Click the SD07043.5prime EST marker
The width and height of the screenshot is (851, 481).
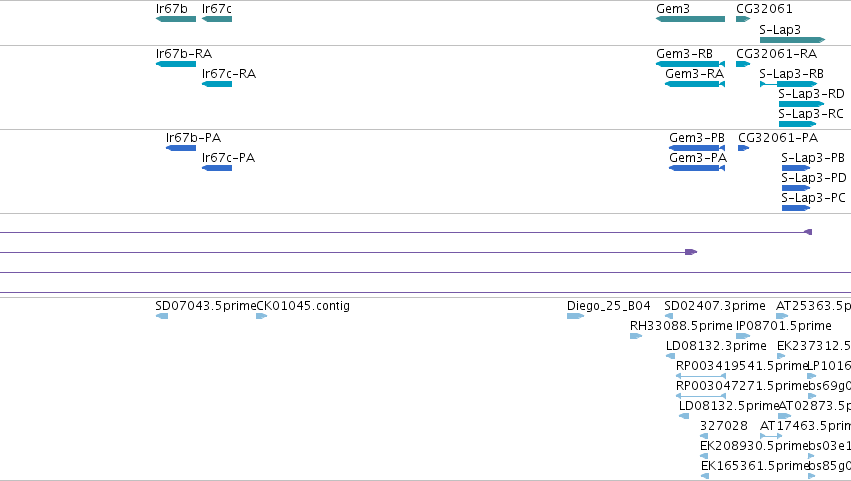pyautogui.click(x=162, y=316)
